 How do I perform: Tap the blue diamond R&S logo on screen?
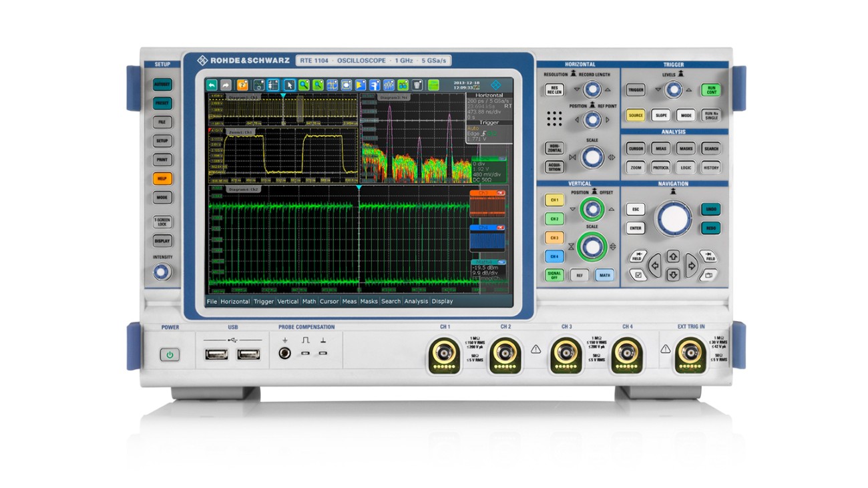tap(495, 85)
